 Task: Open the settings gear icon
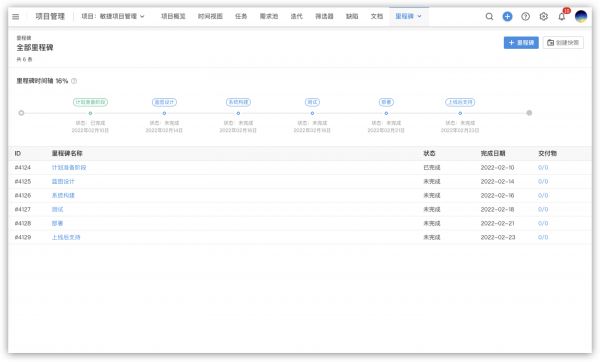(x=543, y=16)
